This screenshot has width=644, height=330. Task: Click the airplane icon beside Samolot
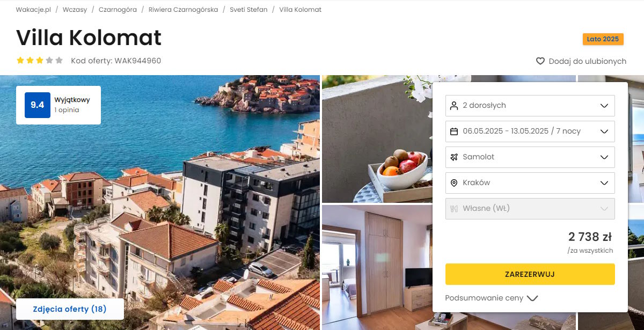[454, 157]
